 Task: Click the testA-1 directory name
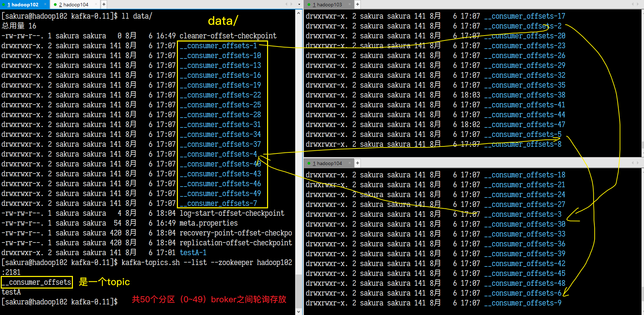tap(193, 253)
